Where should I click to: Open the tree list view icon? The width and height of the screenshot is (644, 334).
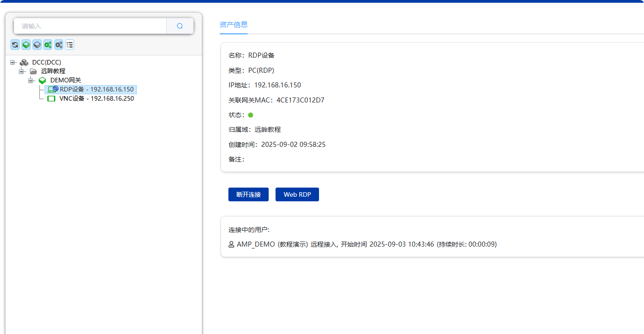70,44
